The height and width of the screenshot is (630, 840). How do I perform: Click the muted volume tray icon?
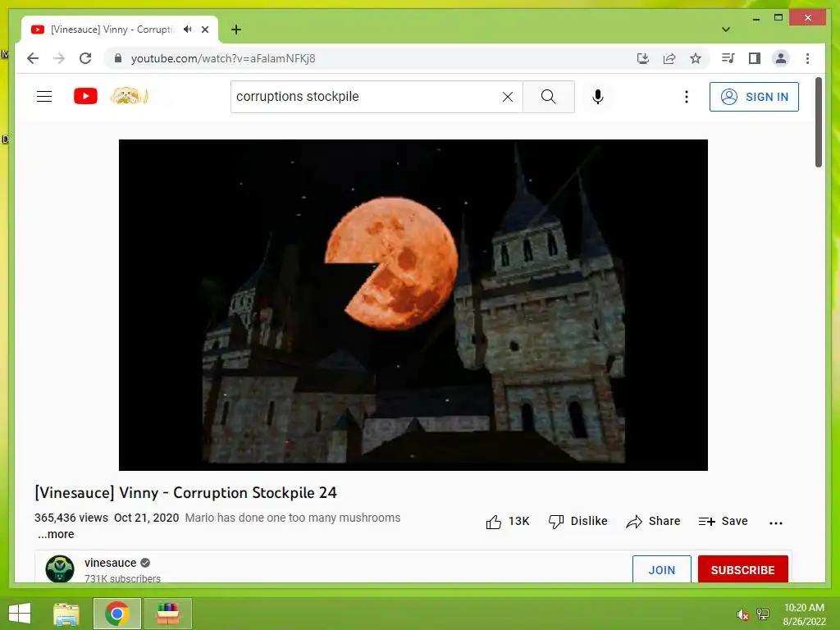[742, 614]
